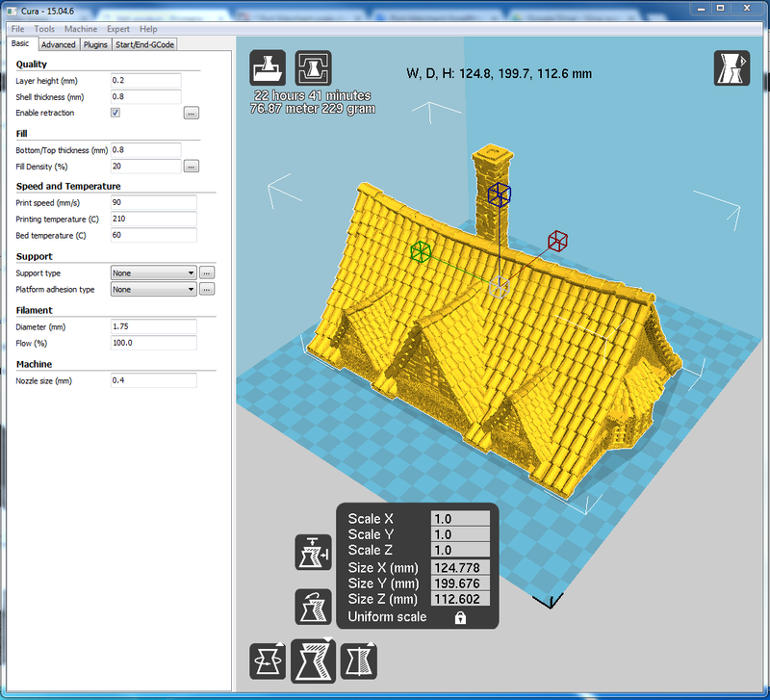Open the File menu
Image resolution: width=770 pixels, height=700 pixels.
[17, 29]
